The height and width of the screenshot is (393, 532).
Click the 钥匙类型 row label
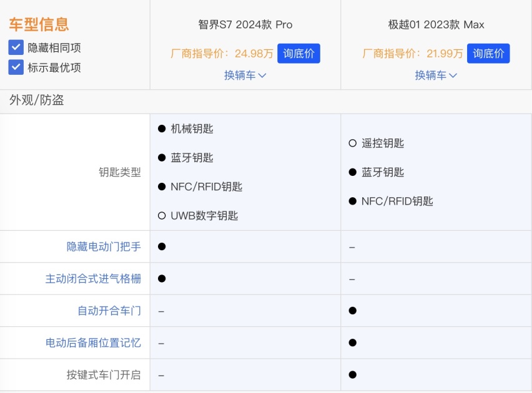[119, 172]
